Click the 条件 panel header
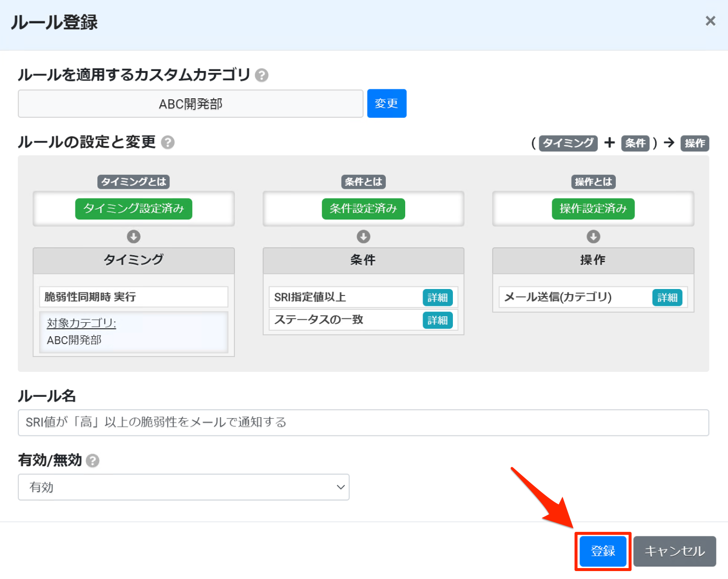 [x=364, y=260]
